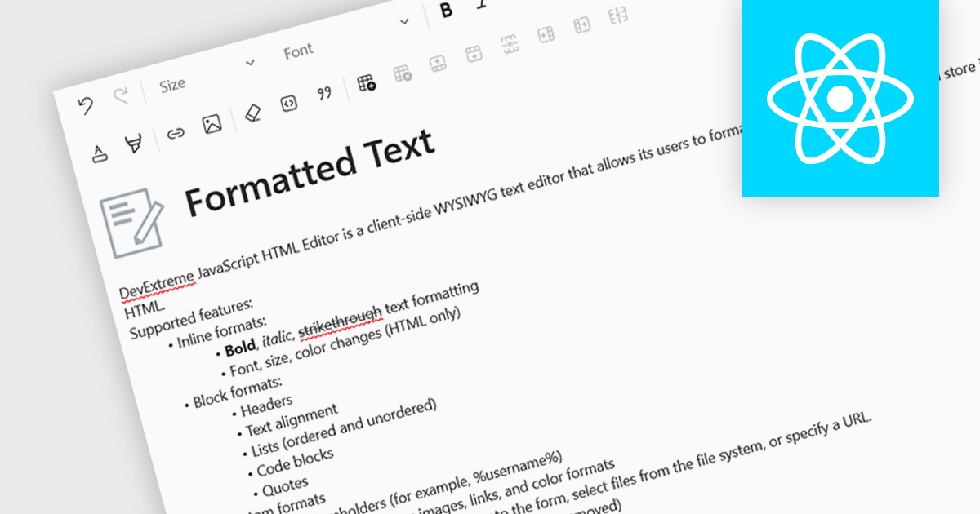The width and height of the screenshot is (980, 514).
Task: Toggle Italic formatting
Action: (482, 3)
